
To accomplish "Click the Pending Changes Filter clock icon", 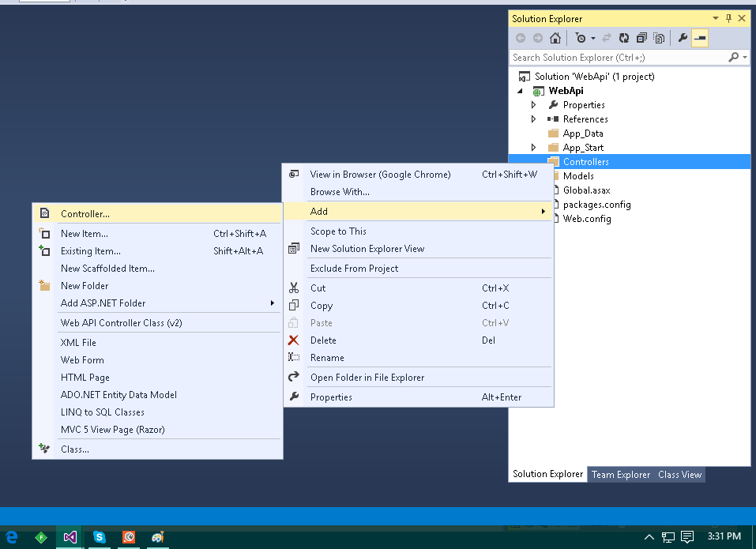I will [581, 38].
